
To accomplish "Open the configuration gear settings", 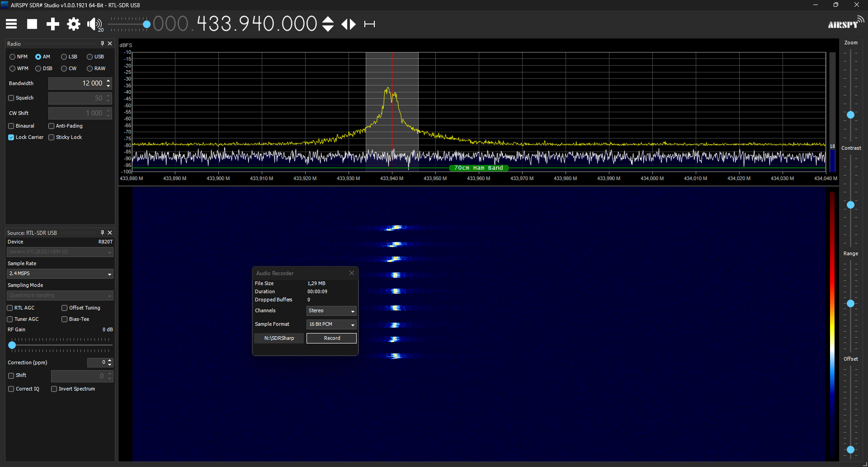I will (74, 24).
